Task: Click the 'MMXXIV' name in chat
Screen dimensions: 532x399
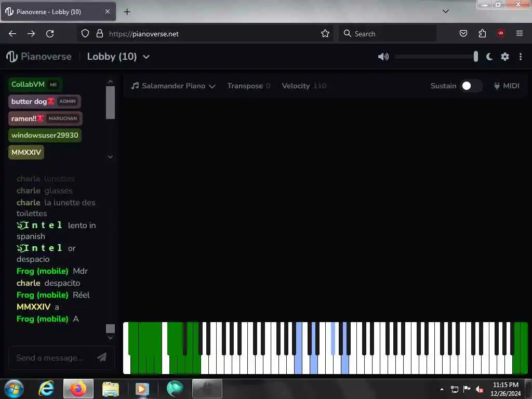Action: point(34,307)
